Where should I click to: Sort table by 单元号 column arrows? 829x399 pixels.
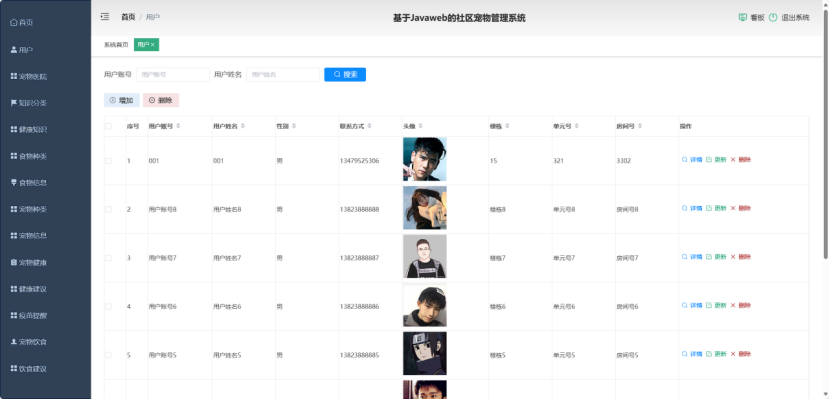577,126
